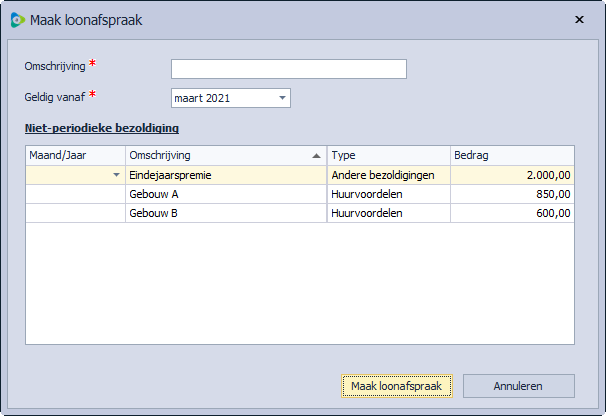Click the Maand/Jaar column header

[75, 155]
